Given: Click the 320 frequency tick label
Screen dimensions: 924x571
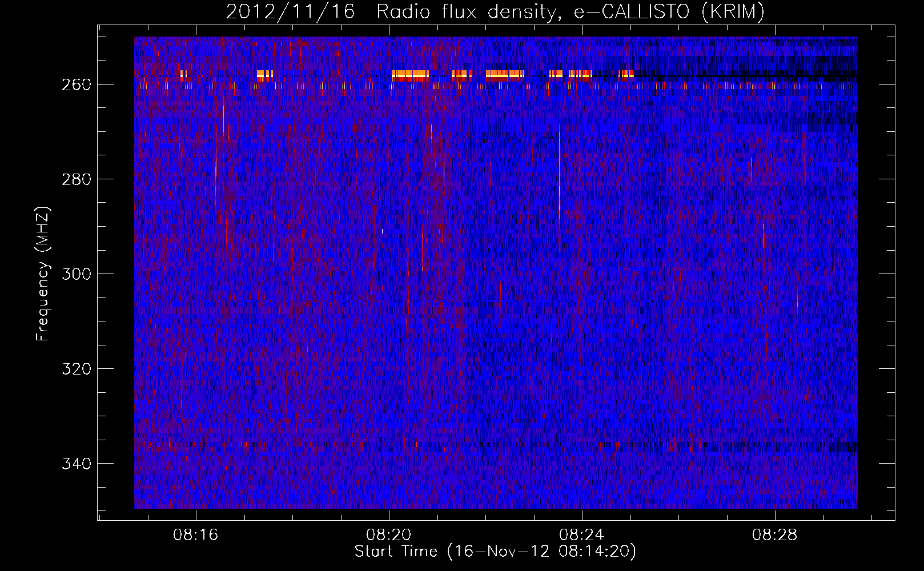Looking at the screenshot, I should (77, 369).
